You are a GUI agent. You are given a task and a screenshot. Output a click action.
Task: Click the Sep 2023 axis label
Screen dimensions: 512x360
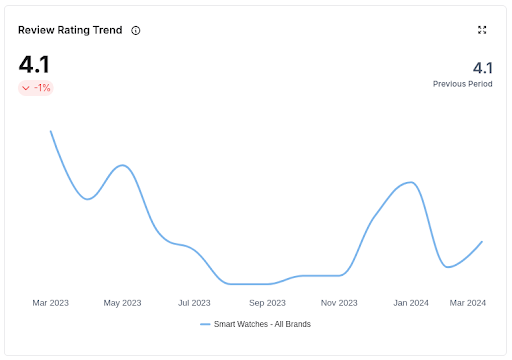tap(267, 303)
